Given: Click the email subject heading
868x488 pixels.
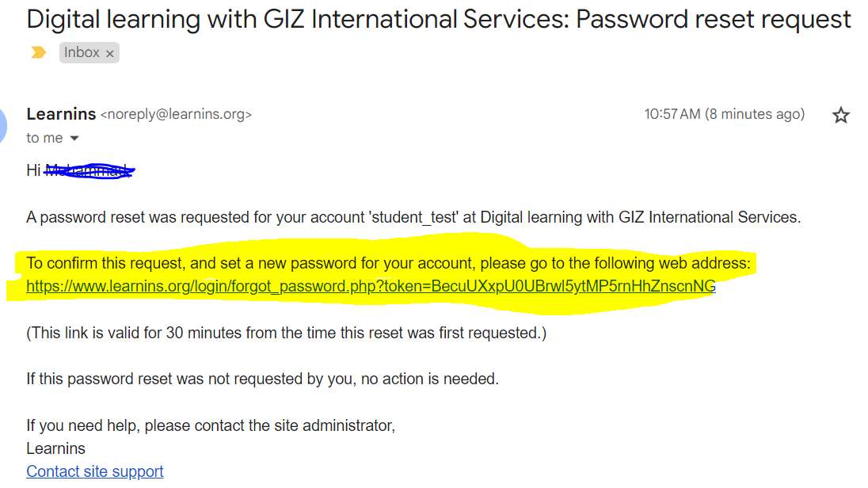Looking at the screenshot, I should coord(439,19).
